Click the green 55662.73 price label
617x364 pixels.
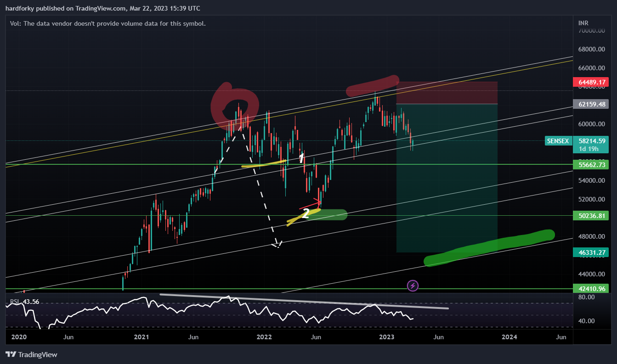coord(591,164)
